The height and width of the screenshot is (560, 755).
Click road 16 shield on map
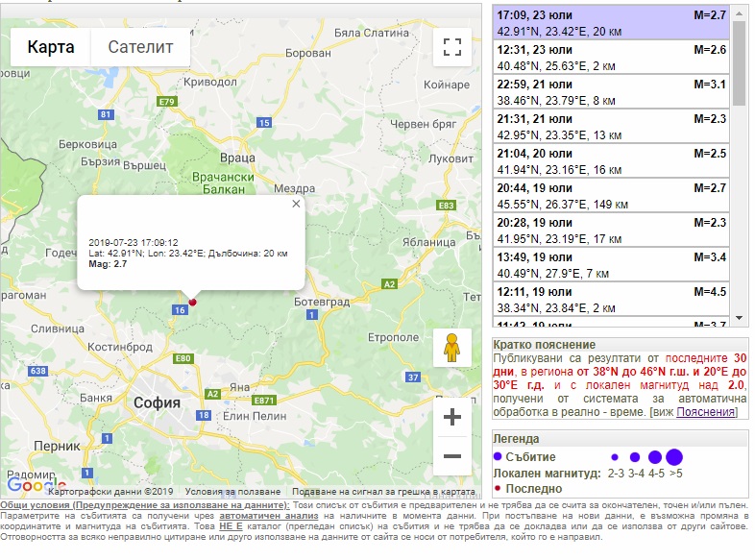180,310
